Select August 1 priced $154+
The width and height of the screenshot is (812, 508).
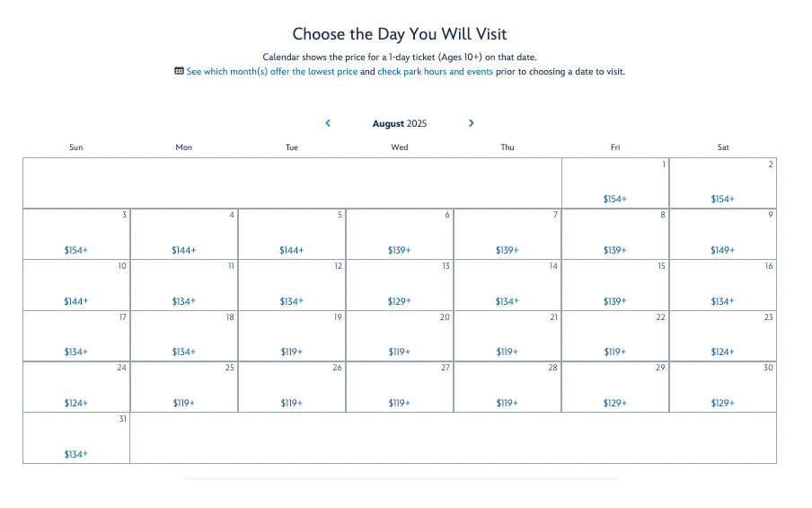(x=615, y=183)
